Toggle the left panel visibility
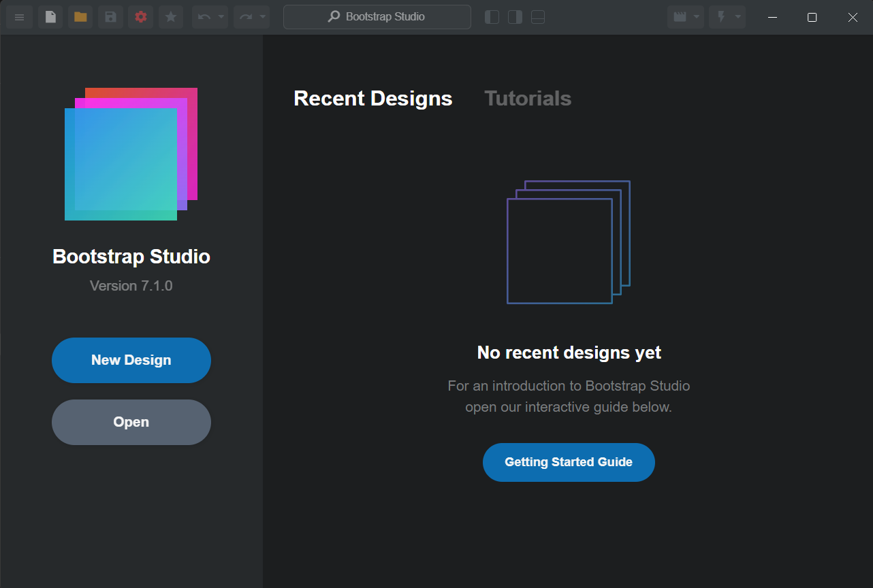873x588 pixels. pyautogui.click(x=492, y=17)
